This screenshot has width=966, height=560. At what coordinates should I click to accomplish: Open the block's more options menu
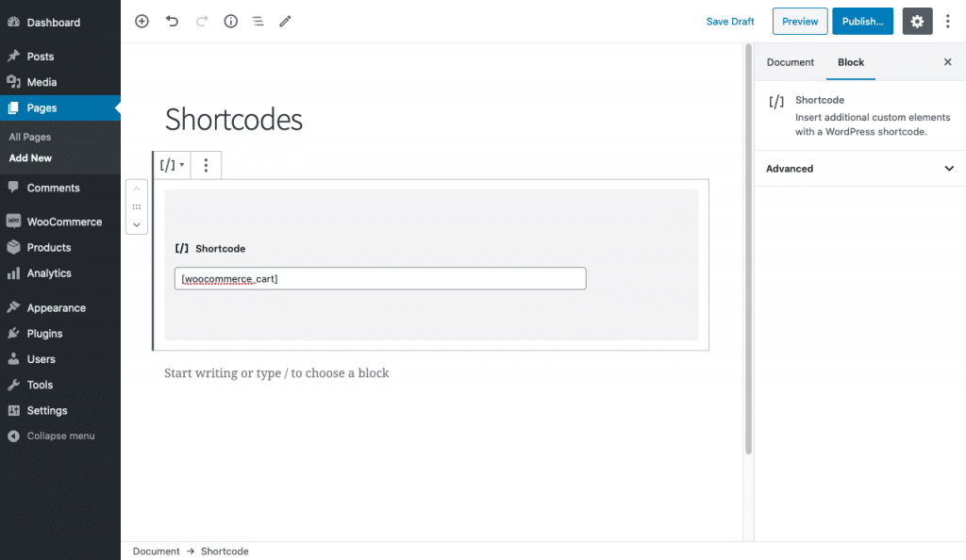coord(206,164)
